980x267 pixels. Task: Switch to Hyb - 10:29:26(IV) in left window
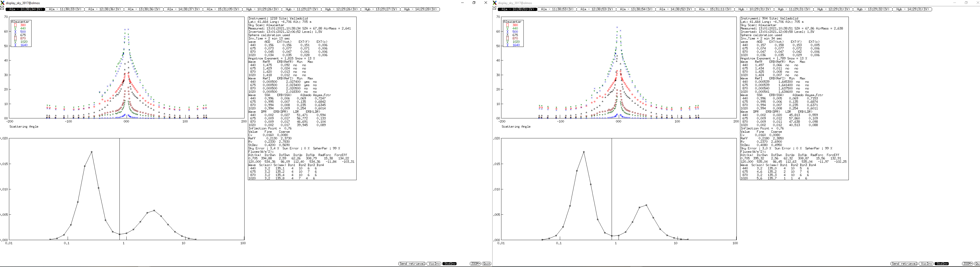click(262, 9)
